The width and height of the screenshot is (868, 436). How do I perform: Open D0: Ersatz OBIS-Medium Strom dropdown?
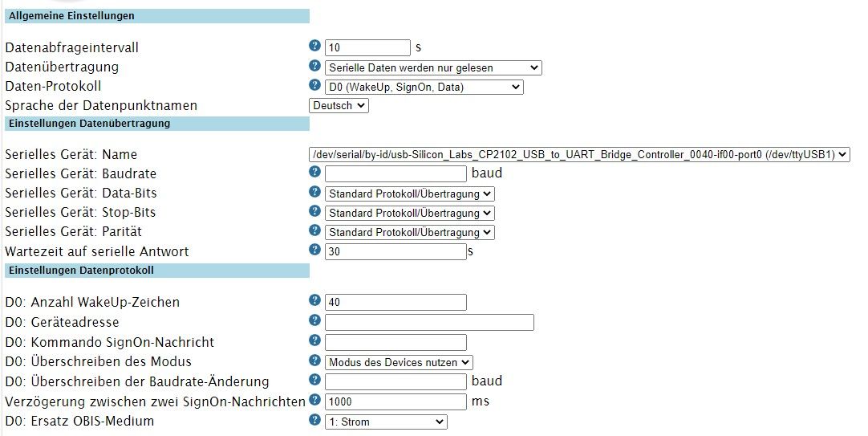pyautogui.click(x=385, y=422)
